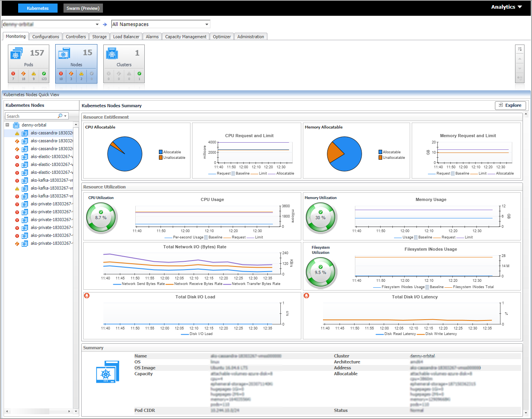Click the Total Disk I/O Load alarm icon
The height and width of the screenshot is (419, 532).
[87, 296]
